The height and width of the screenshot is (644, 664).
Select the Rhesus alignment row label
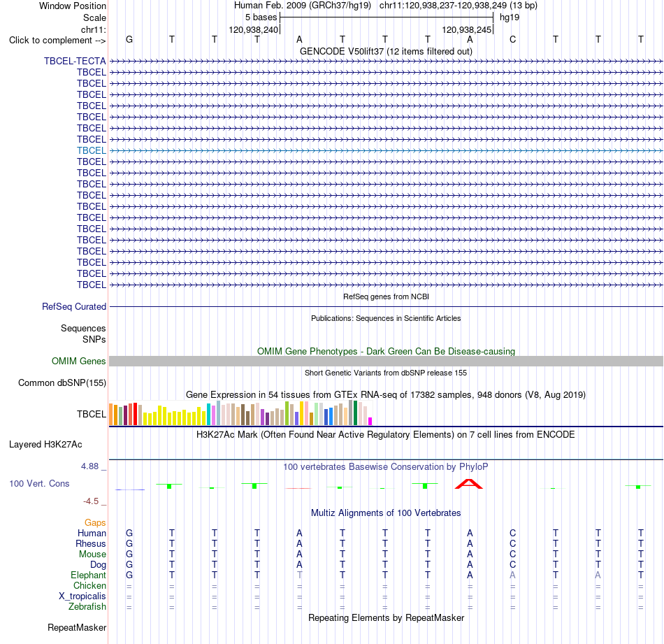click(x=91, y=543)
